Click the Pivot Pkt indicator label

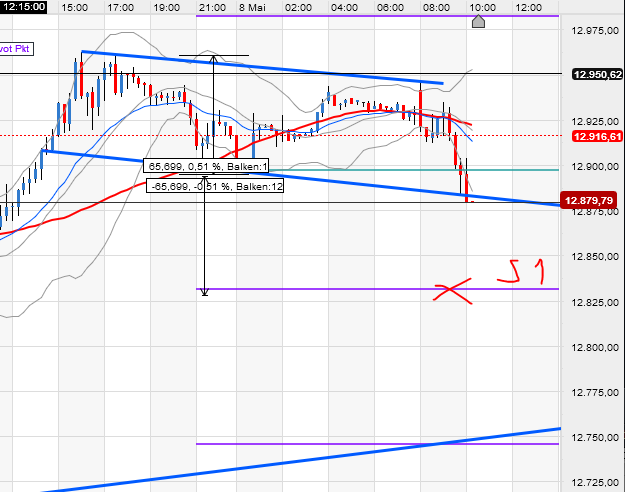click(x=16, y=49)
